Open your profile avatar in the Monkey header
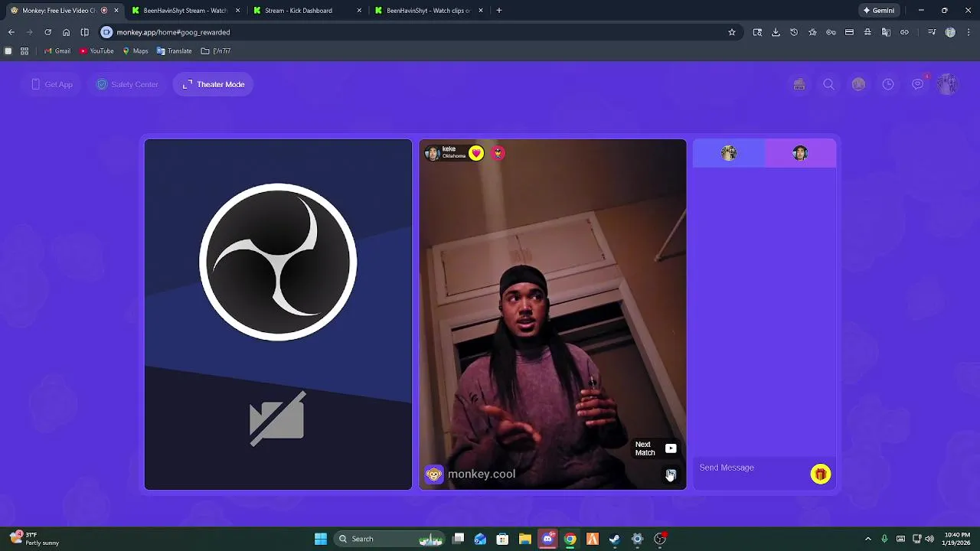The image size is (980, 551). [947, 84]
